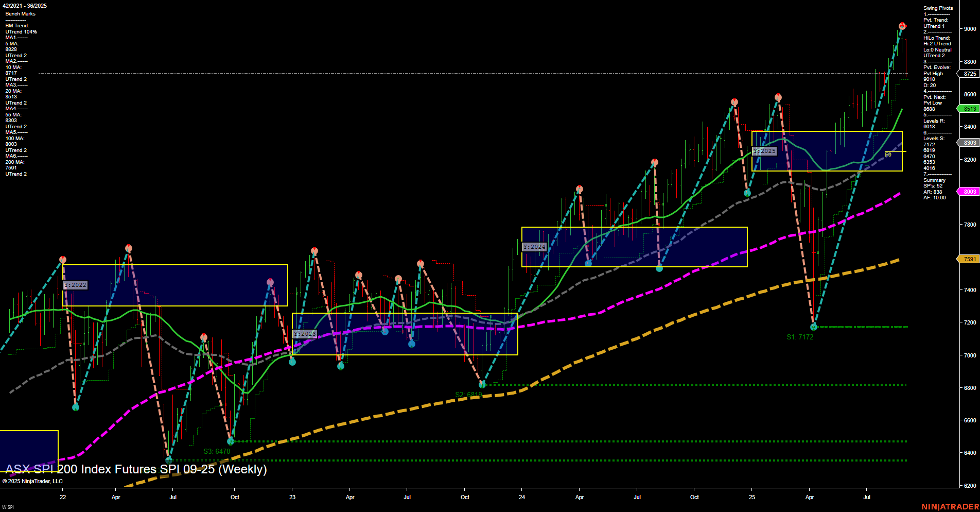Collapse the Y:2023 box label
Image resolution: width=980 pixels, height=512 pixels.
304,333
